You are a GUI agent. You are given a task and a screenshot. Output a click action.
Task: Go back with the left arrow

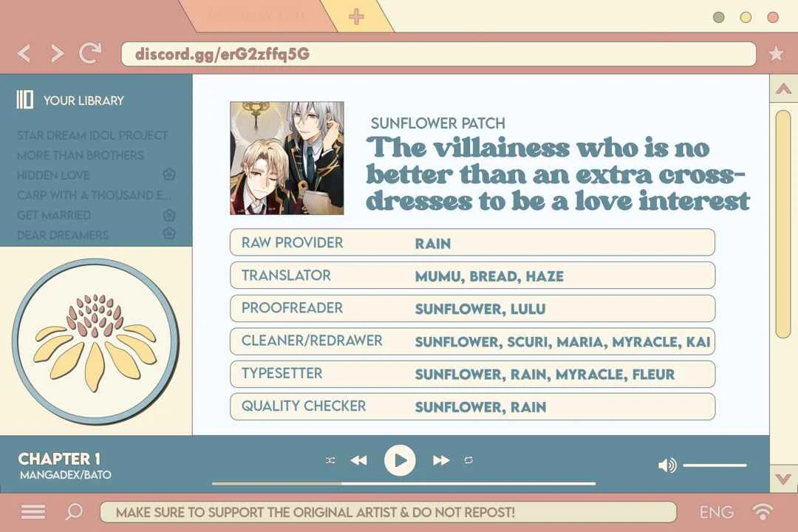coord(24,53)
